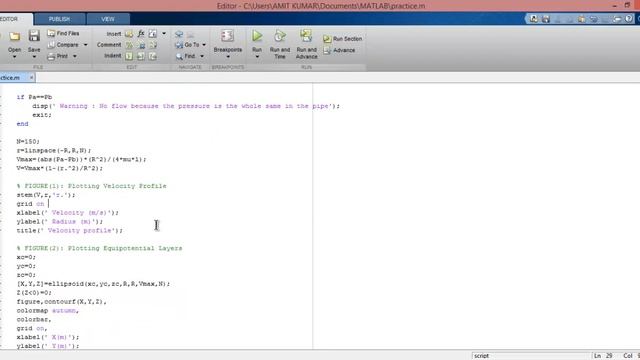The image size is (640, 360).
Task: Click the 'title(' Velocity profile');' line
Action: coord(69,231)
